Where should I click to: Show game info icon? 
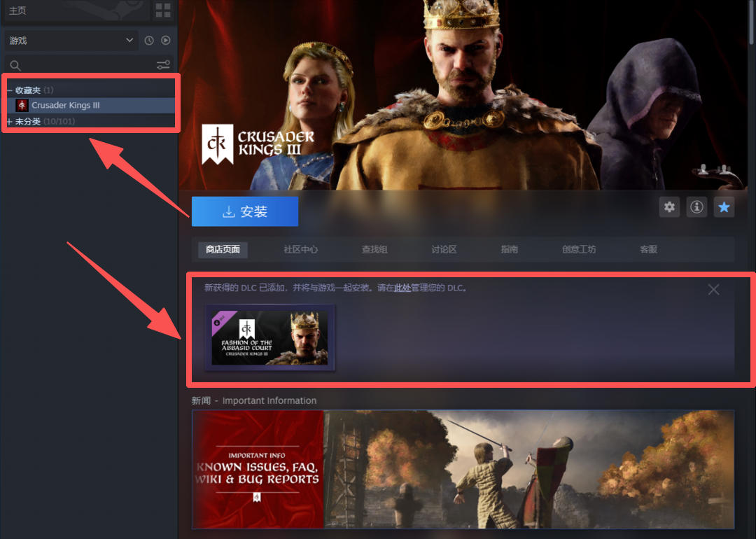(x=696, y=207)
